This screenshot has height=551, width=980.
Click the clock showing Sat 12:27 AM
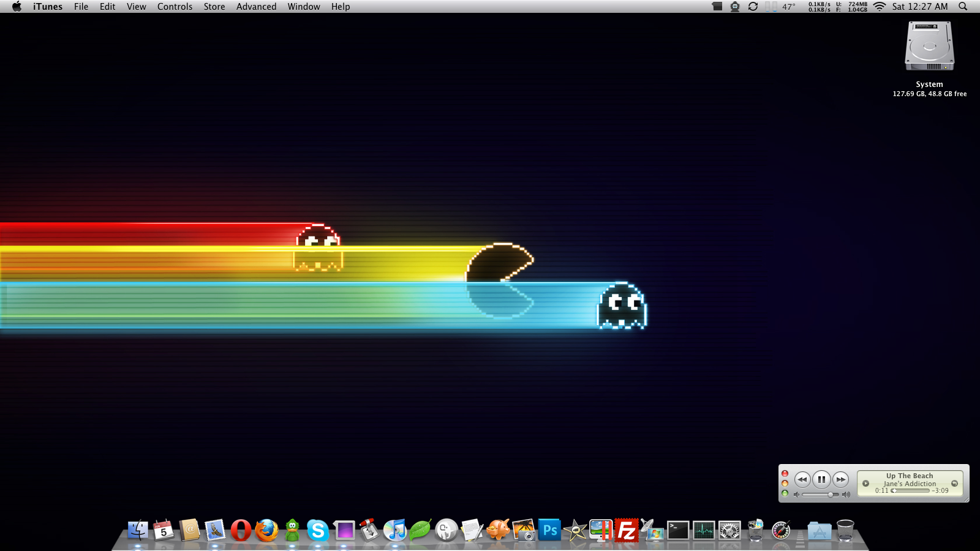[920, 7]
